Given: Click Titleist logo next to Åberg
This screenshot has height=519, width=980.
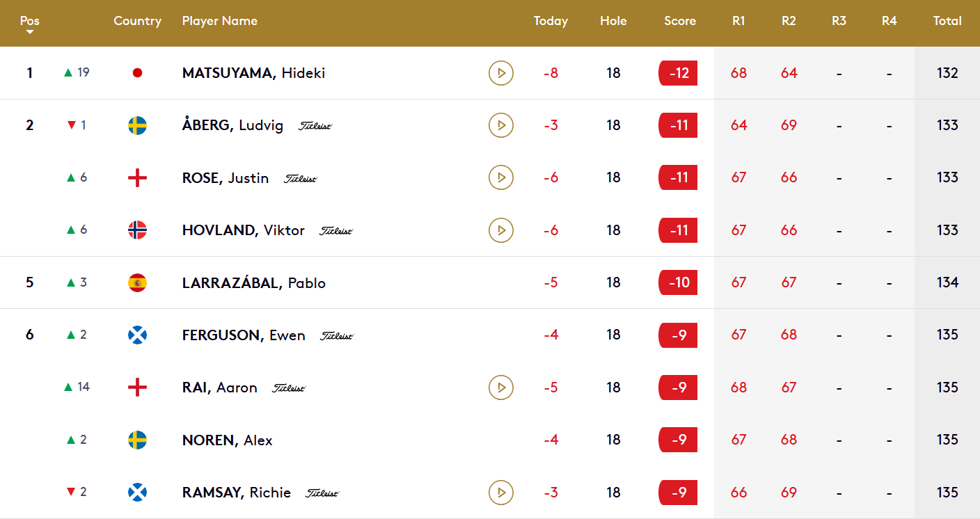Looking at the screenshot, I should pyautogui.click(x=315, y=126).
